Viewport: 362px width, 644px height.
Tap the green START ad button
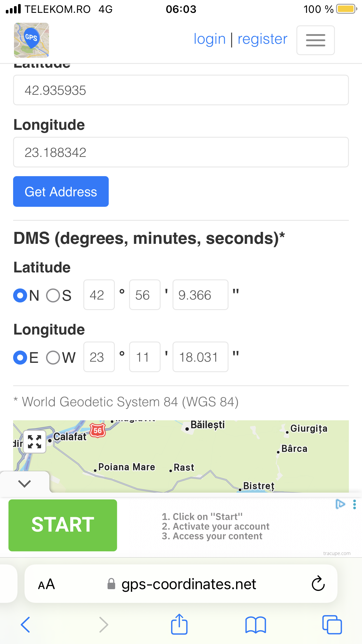pos(63,525)
